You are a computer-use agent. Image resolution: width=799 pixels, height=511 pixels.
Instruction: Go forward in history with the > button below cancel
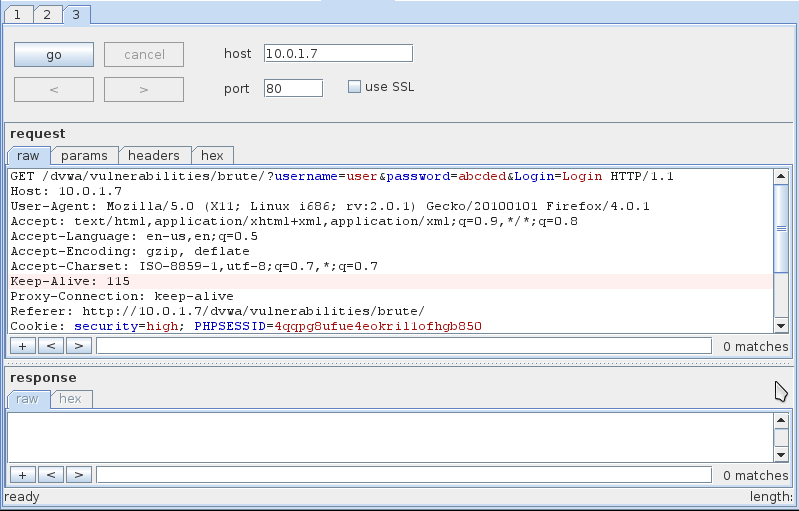tap(144, 90)
